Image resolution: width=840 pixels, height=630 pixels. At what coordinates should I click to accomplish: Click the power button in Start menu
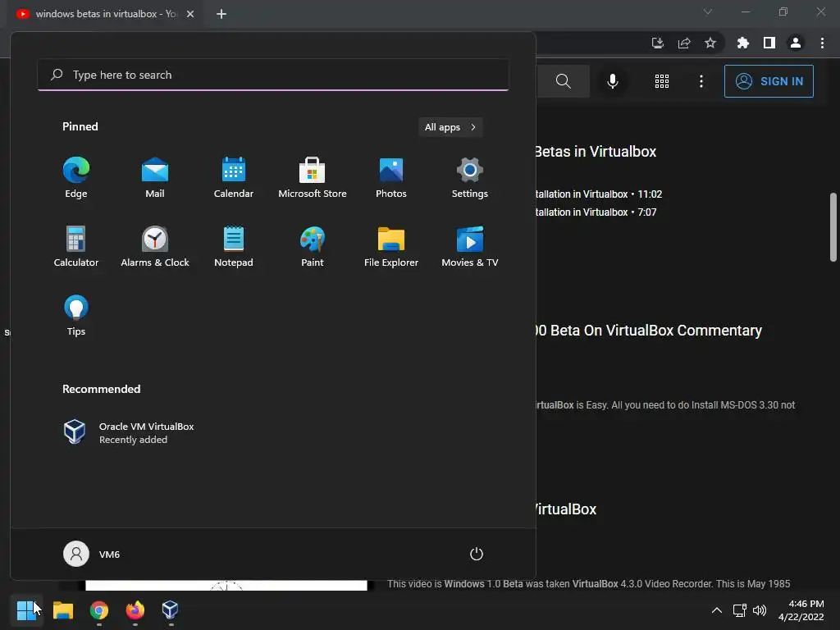point(477,554)
